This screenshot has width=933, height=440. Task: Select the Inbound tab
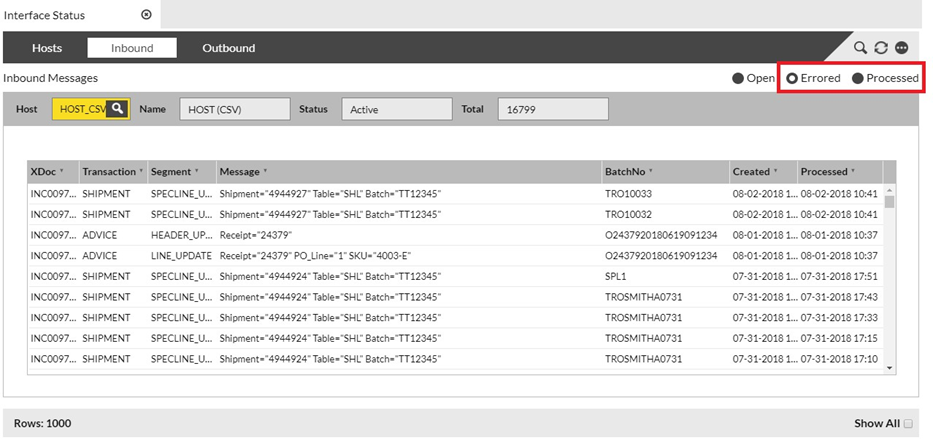132,48
